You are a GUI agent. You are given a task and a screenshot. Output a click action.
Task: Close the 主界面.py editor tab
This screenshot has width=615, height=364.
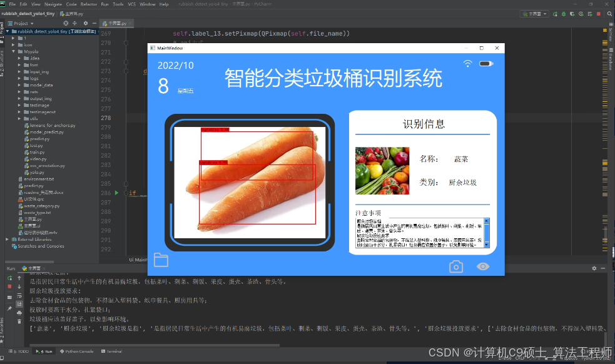130,24
